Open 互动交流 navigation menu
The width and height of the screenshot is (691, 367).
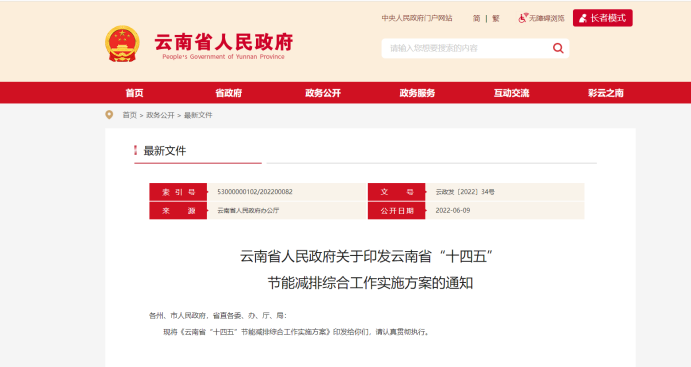[x=511, y=93]
